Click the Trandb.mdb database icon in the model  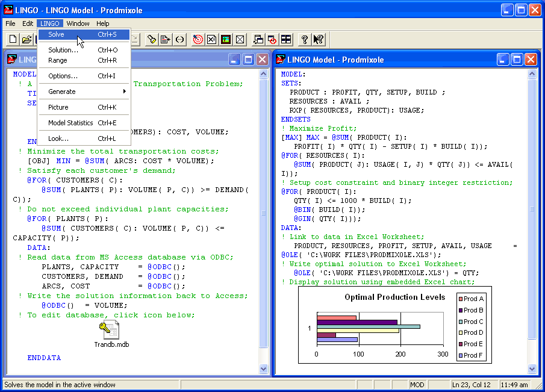point(111,331)
